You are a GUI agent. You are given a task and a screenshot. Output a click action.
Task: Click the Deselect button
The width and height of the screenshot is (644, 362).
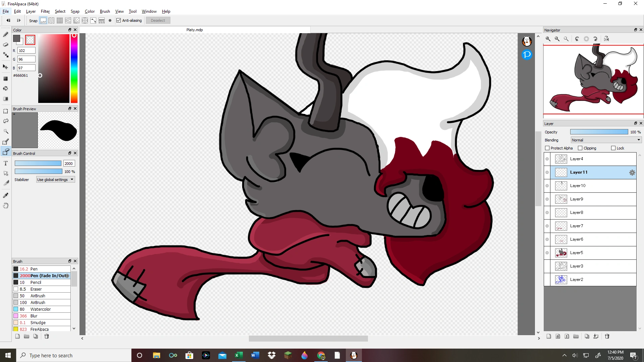[158, 20]
